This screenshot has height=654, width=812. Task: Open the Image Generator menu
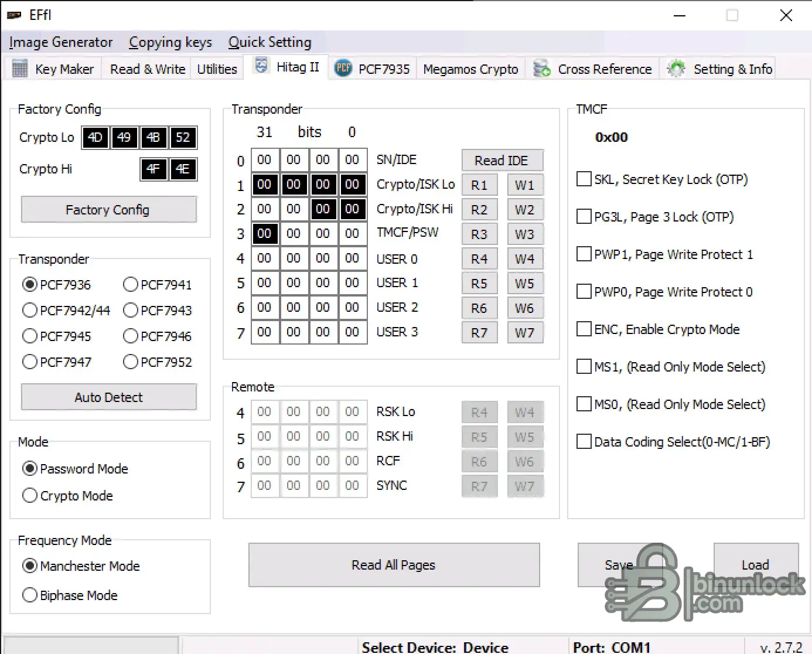tap(61, 42)
